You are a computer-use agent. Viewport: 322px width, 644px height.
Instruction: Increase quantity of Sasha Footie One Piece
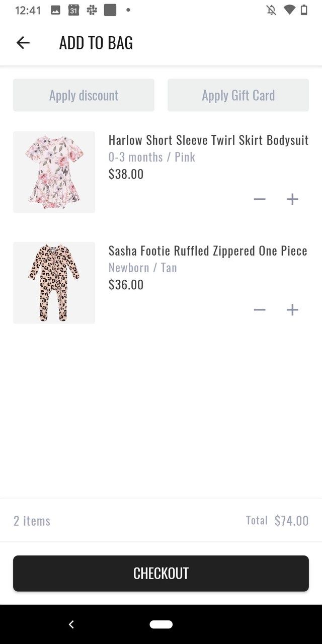click(x=292, y=310)
